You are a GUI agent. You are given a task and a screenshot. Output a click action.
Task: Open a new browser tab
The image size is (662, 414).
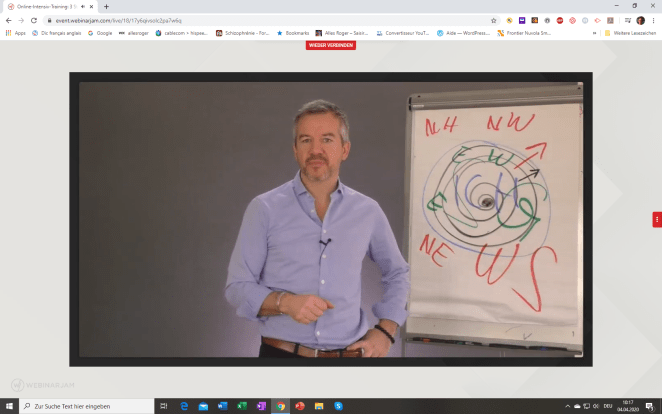click(x=106, y=6)
